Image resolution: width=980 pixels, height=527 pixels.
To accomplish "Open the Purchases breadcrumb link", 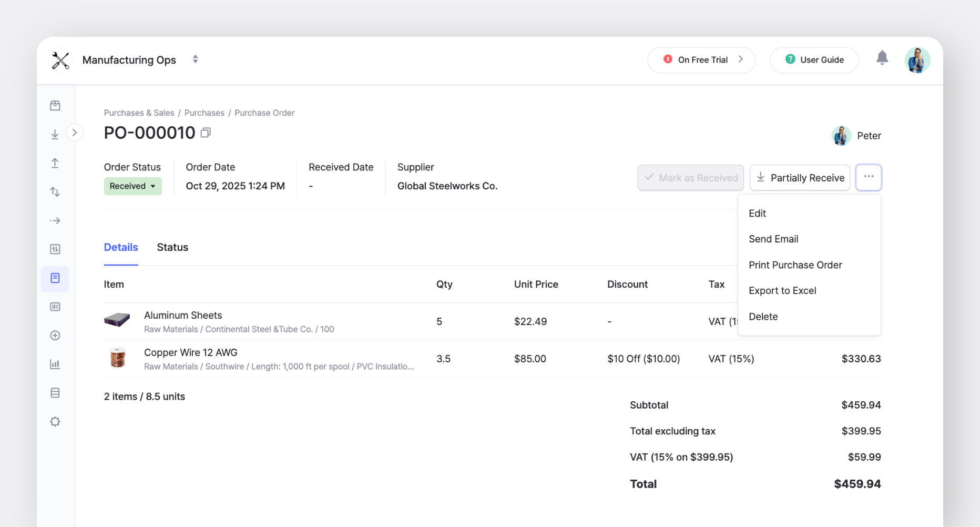I will (x=204, y=113).
